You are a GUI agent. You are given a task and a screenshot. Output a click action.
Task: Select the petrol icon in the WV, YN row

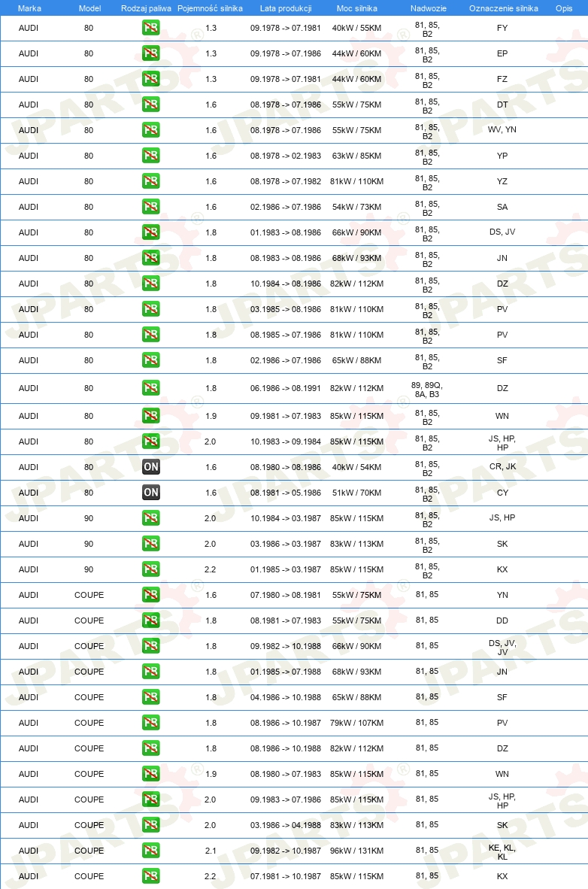pos(151,130)
